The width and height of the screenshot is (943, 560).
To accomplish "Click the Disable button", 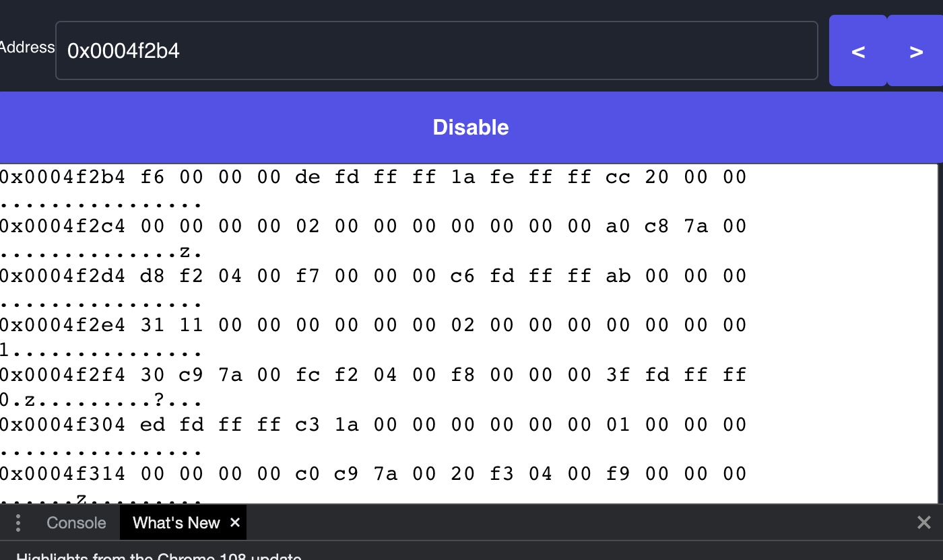I will pos(471,127).
